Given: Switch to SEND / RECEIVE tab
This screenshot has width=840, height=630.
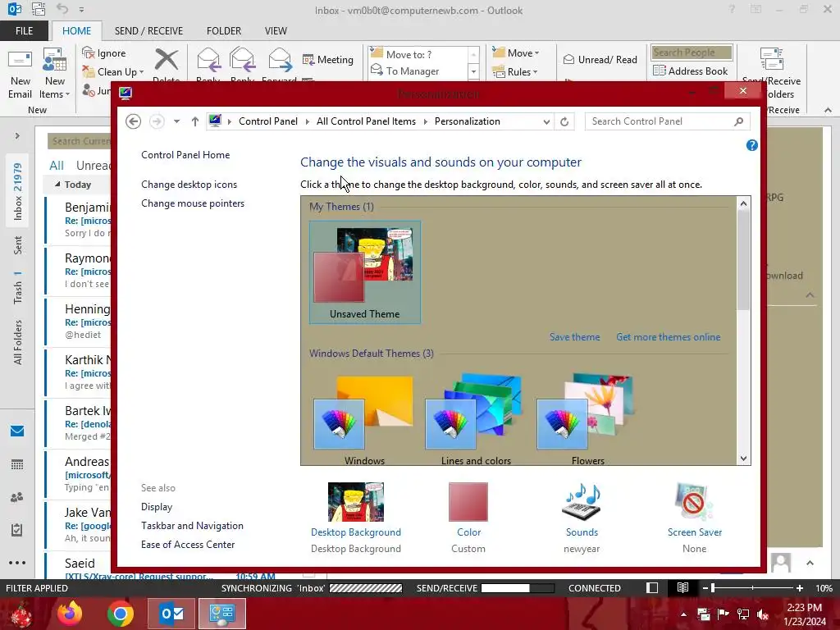Looking at the screenshot, I should (148, 30).
